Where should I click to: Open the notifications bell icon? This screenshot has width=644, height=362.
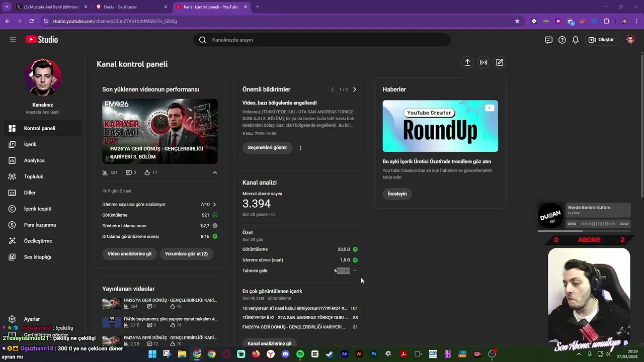(576, 40)
